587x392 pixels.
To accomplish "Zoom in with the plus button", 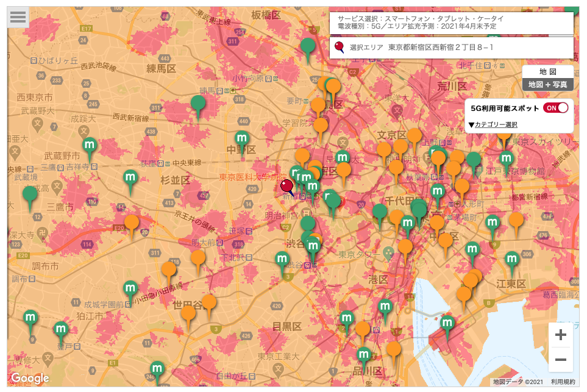I will point(560,335).
